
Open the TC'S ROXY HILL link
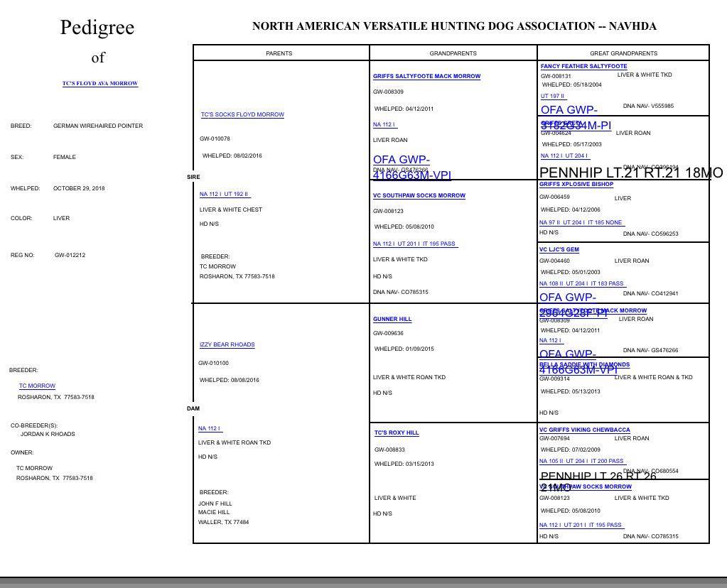pyautogui.click(x=397, y=432)
